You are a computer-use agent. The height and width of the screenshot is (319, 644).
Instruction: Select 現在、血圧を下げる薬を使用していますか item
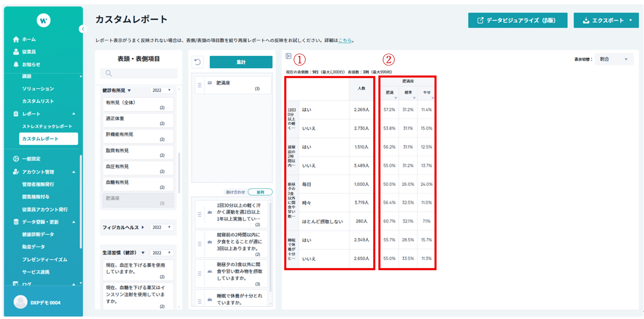click(138, 270)
